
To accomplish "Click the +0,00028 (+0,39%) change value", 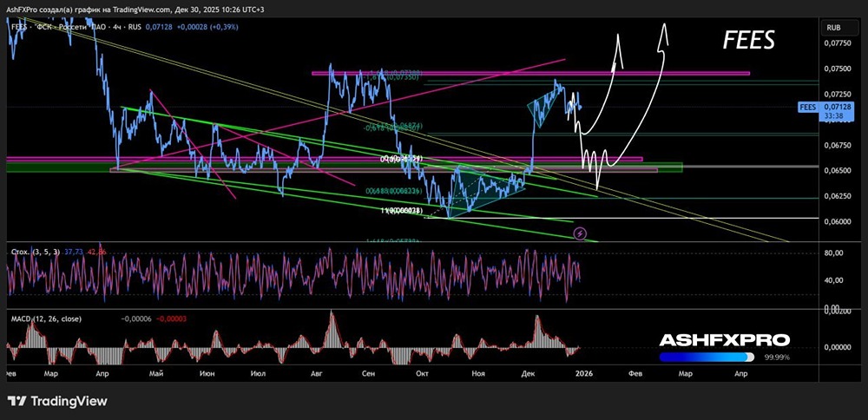I will coord(207,27).
